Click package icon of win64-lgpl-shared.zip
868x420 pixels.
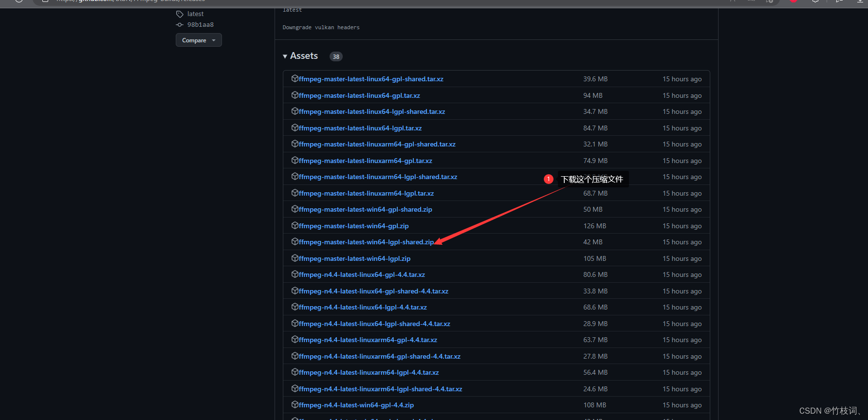pos(295,241)
